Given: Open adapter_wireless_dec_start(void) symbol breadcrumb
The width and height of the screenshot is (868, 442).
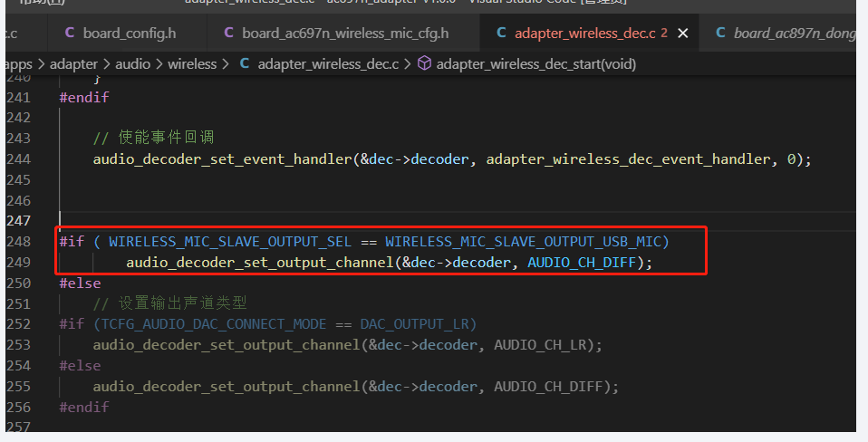Looking at the screenshot, I should tap(535, 64).
